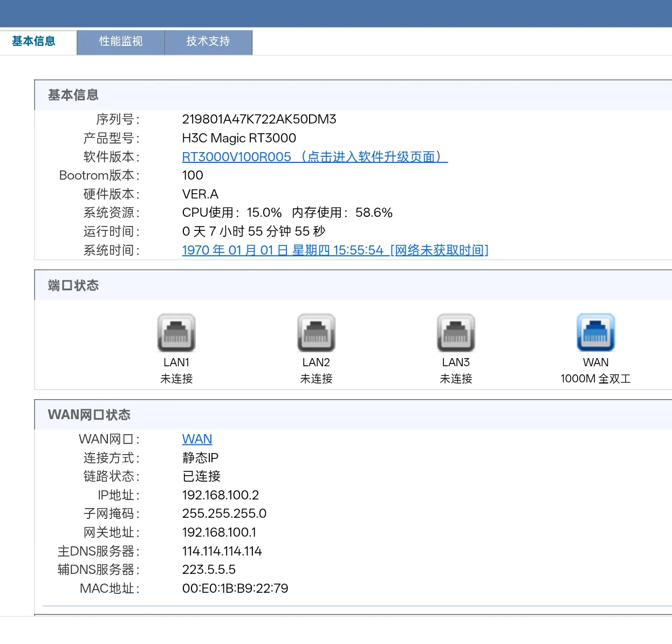Click the product model H3C Magic RT3000
The width and height of the screenshot is (672, 644).
click(239, 138)
